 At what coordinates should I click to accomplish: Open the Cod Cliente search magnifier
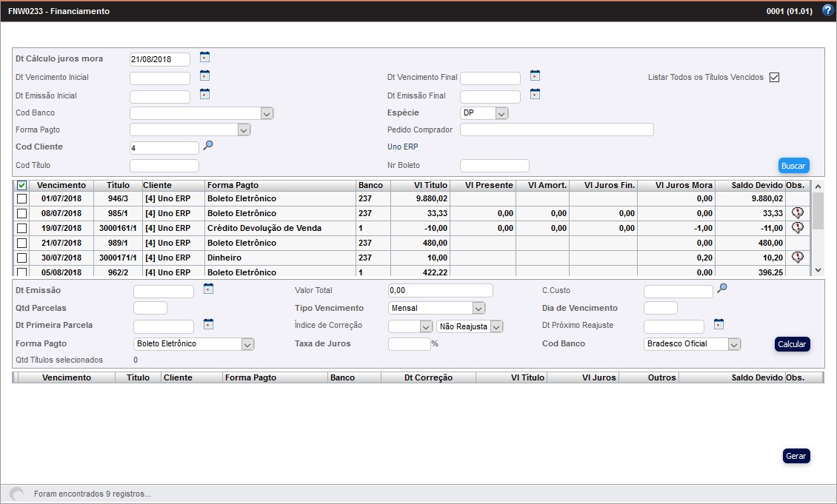(207, 146)
